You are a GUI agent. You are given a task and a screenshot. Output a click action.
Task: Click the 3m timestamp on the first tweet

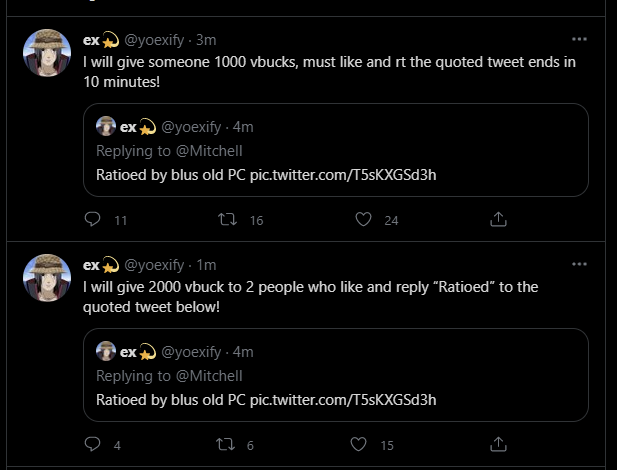(x=206, y=40)
